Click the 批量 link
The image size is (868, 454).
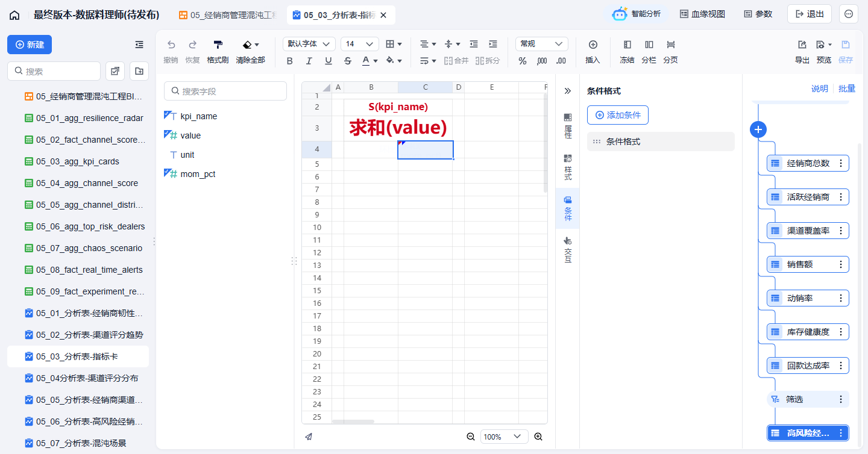tap(846, 89)
